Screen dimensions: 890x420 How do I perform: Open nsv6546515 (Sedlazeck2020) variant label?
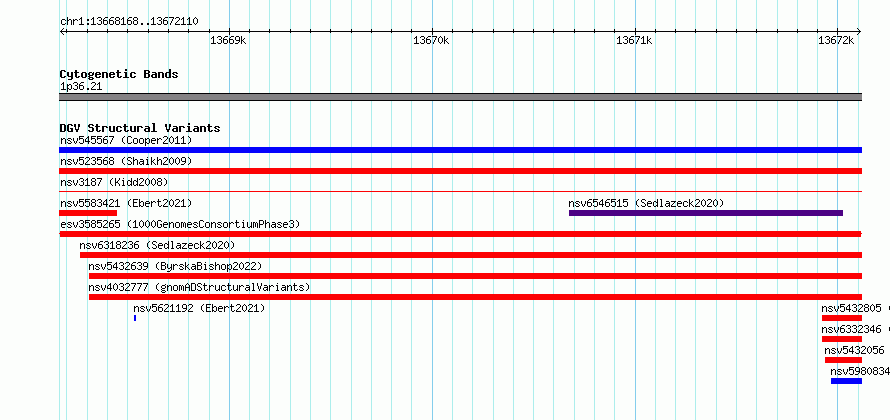(x=646, y=203)
